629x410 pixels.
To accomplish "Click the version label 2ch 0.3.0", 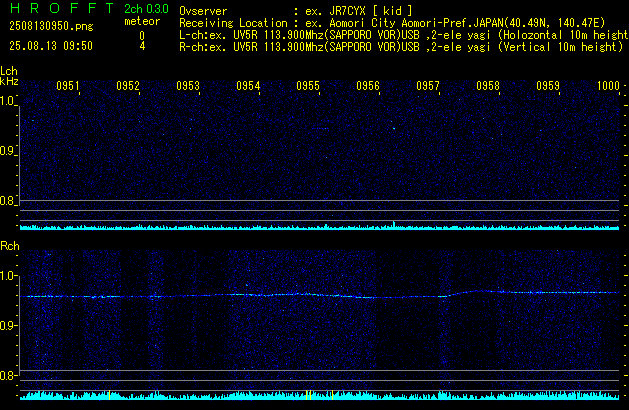I will pos(146,8).
